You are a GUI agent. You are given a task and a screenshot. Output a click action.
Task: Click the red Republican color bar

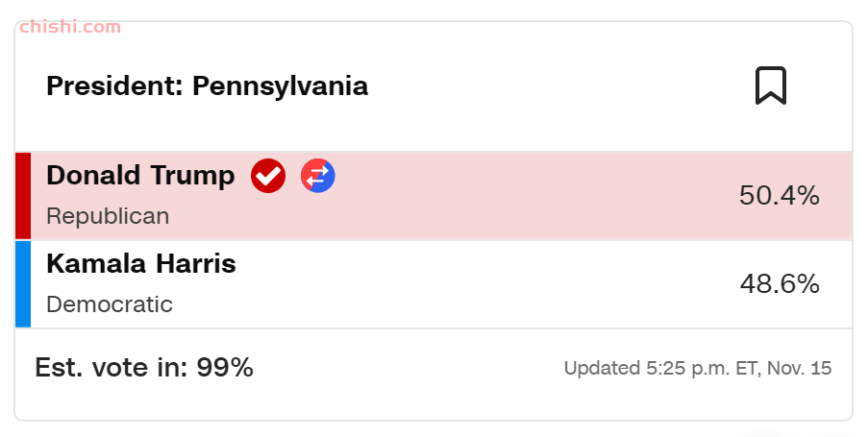[x=23, y=196]
